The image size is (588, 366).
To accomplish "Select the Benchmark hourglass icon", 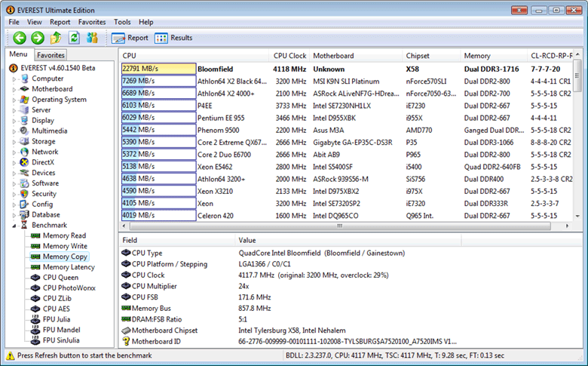I will [24, 225].
